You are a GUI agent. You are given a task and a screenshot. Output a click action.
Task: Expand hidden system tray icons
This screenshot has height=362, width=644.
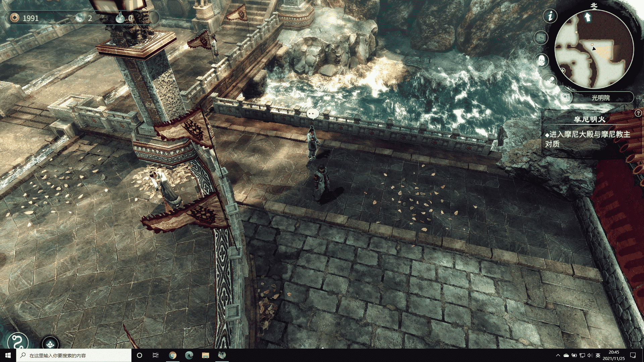[558, 355]
